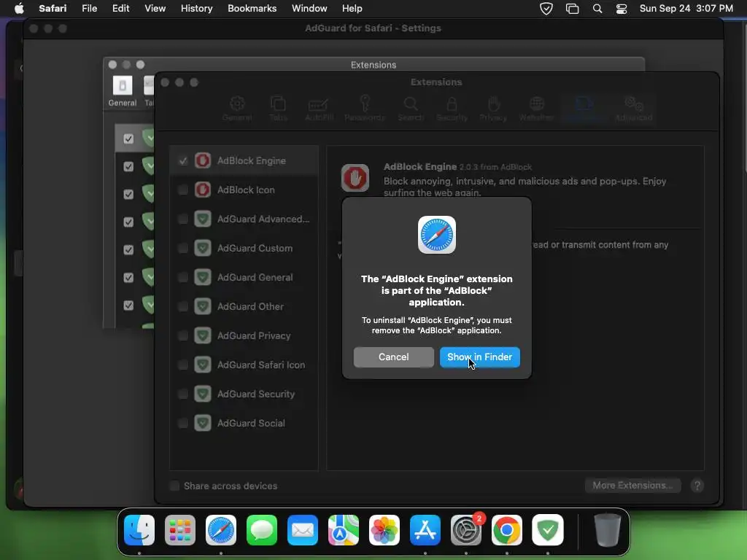
Task: Toggle AdBlock Engine checkbox
Action: pos(183,161)
